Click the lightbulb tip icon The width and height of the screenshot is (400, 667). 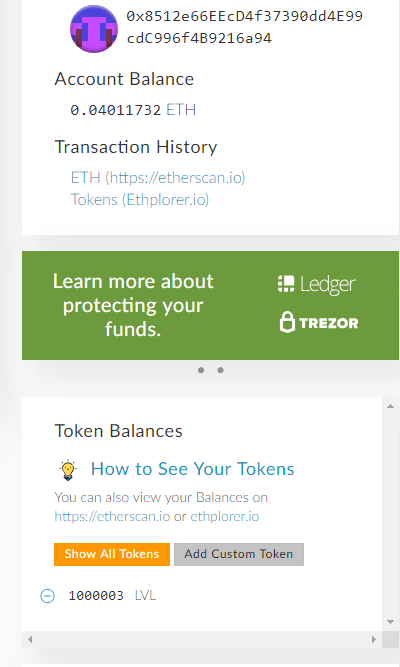pos(68,470)
